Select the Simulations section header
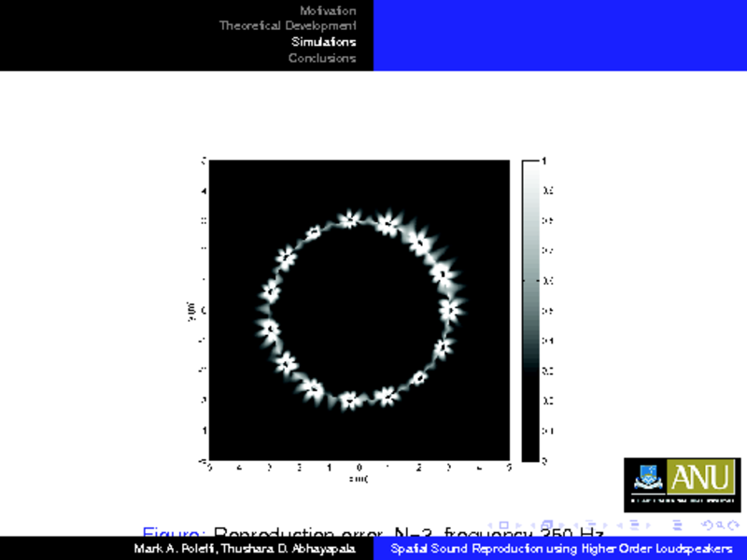The image size is (747, 560). coord(323,42)
